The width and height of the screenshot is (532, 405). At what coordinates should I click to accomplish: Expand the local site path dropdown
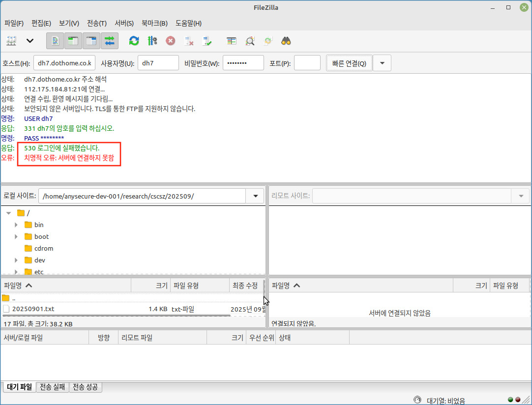(x=255, y=196)
